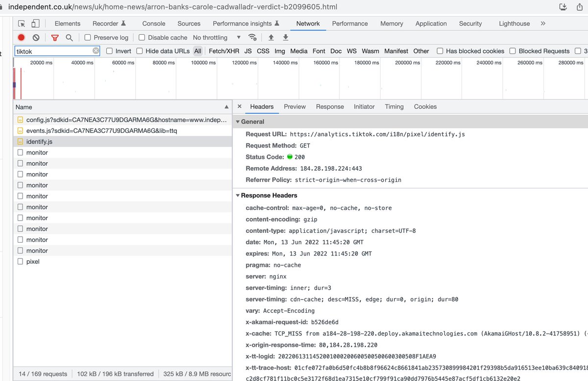Filter by Manifest type
This screenshot has width=588, height=381.
(396, 51)
